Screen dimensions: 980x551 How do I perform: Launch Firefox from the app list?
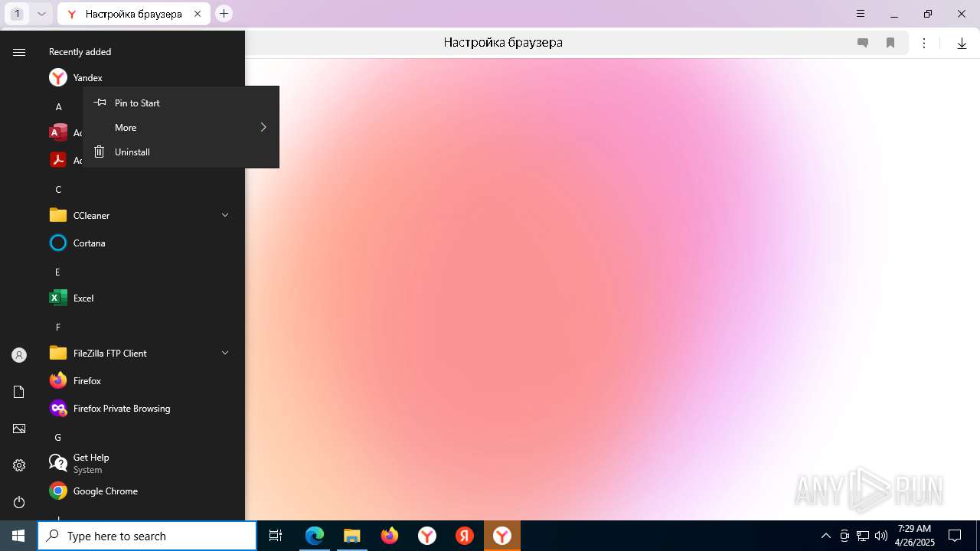(141, 380)
